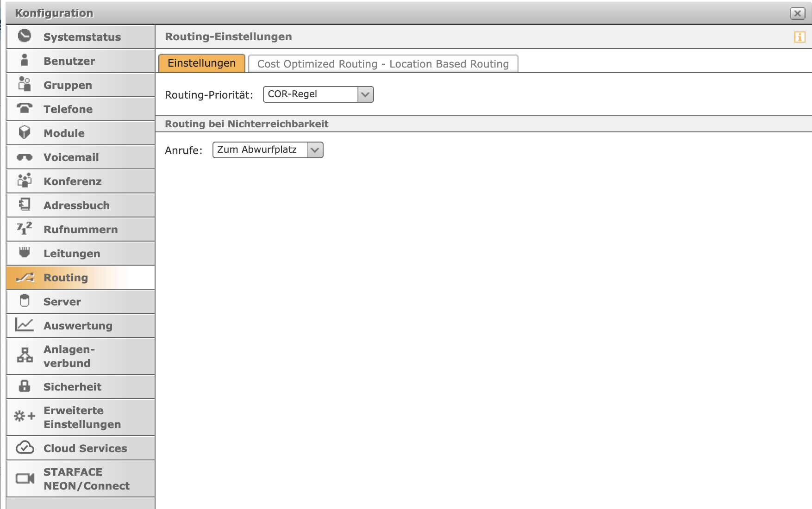
Task: Switch to Cost Optimized Routing tab
Action: [383, 64]
